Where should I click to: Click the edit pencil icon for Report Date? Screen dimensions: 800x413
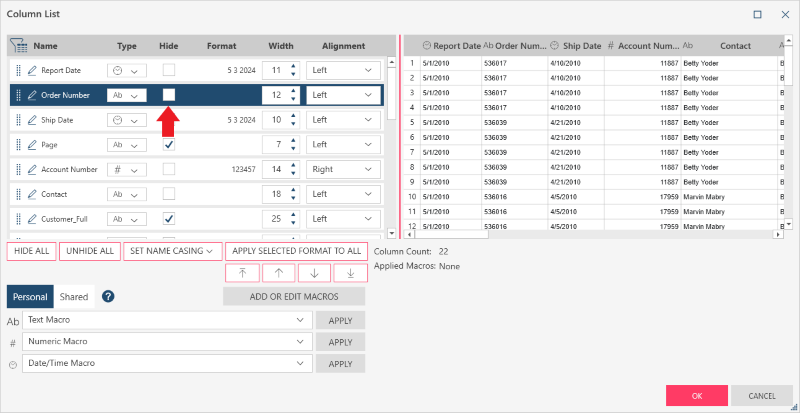coord(32,70)
